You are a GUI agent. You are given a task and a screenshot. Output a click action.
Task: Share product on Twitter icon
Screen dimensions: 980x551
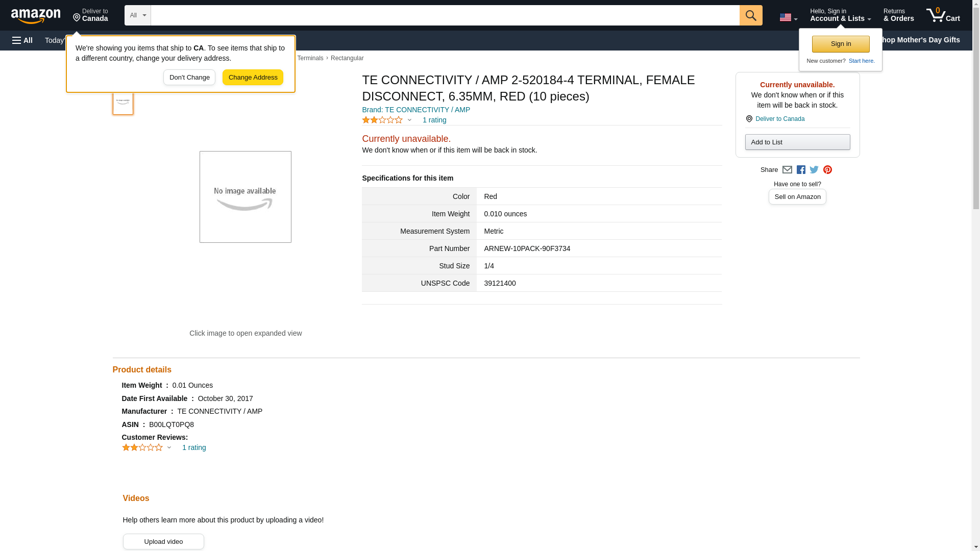pos(814,170)
